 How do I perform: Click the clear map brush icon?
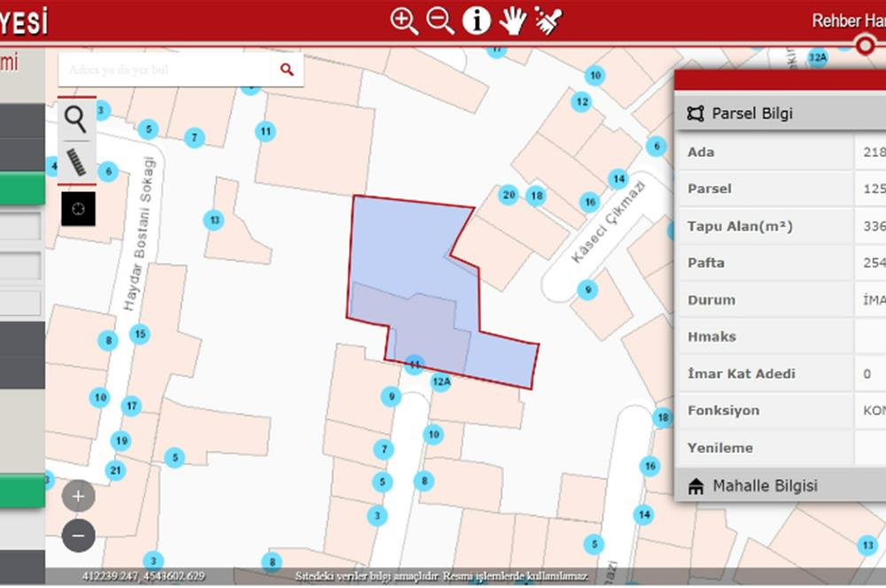548,21
